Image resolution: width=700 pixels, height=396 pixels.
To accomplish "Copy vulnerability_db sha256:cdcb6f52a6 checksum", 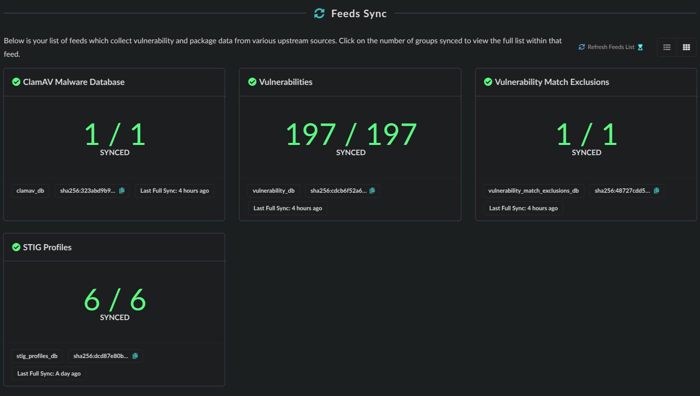I will pyautogui.click(x=372, y=191).
